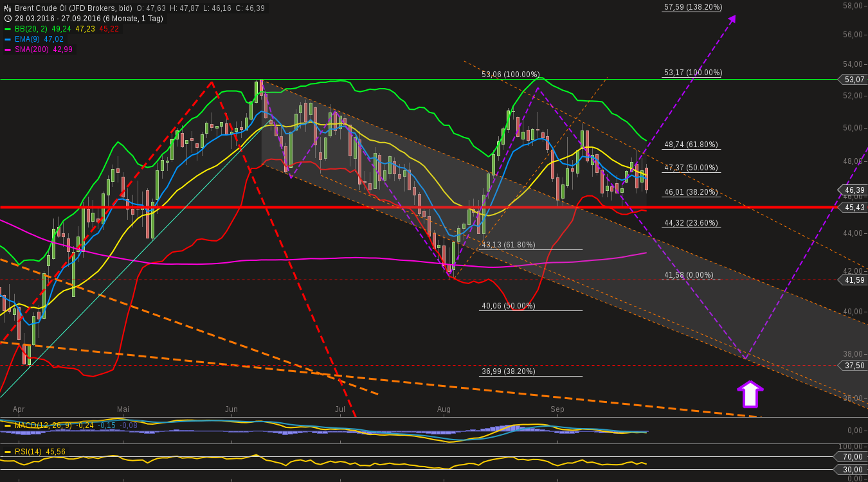Viewport: 868px width, 482px height.
Task: Click the Apr label on the time axis
Action: [19, 409]
